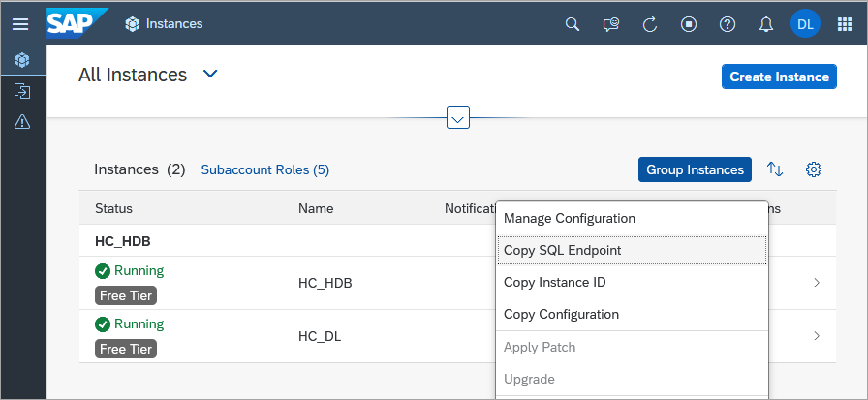Select the HC_DL instance name cell

point(320,336)
